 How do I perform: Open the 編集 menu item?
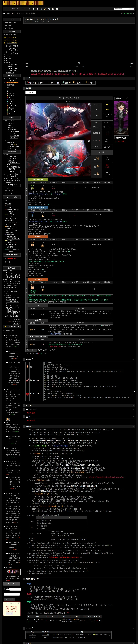pyautogui.click(x=18, y=9)
